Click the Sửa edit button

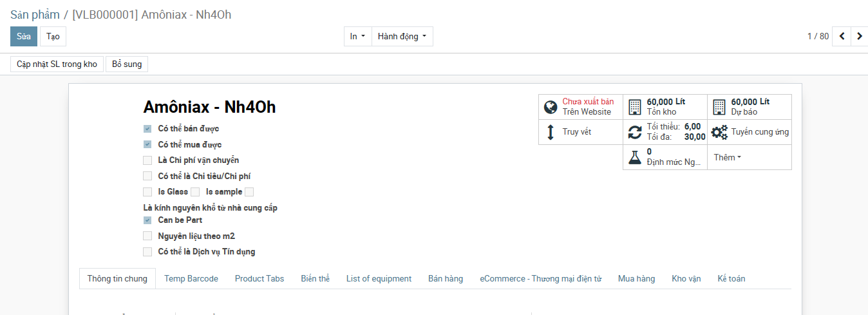[24, 36]
